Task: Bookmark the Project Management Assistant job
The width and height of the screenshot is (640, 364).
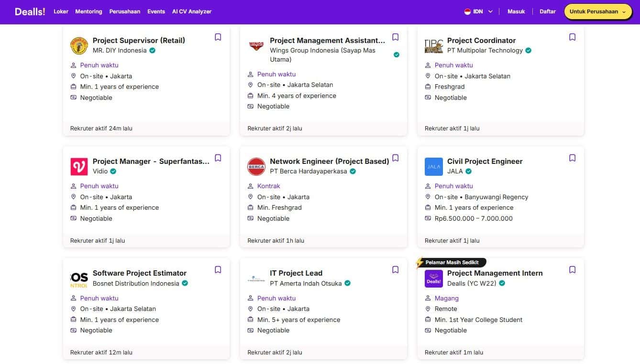Action: tap(396, 37)
